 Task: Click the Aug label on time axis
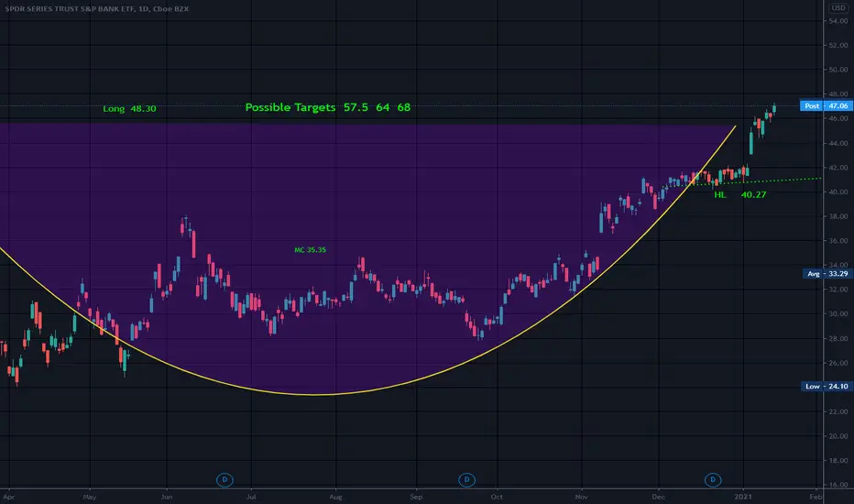point(335,497)
